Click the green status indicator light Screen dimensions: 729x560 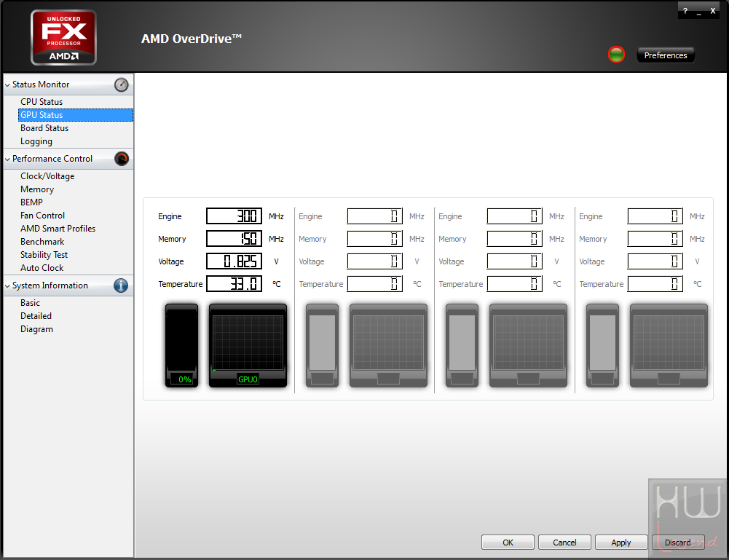617,55
